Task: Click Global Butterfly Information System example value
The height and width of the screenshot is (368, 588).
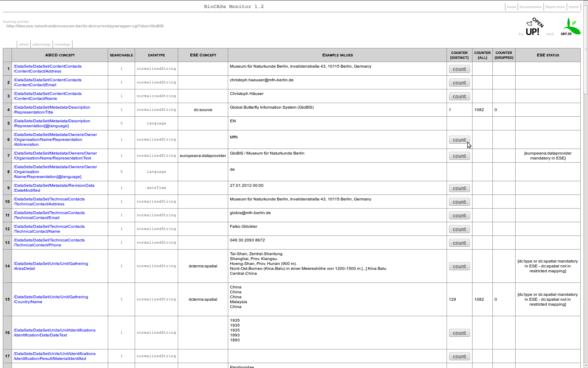Action: 272,107
